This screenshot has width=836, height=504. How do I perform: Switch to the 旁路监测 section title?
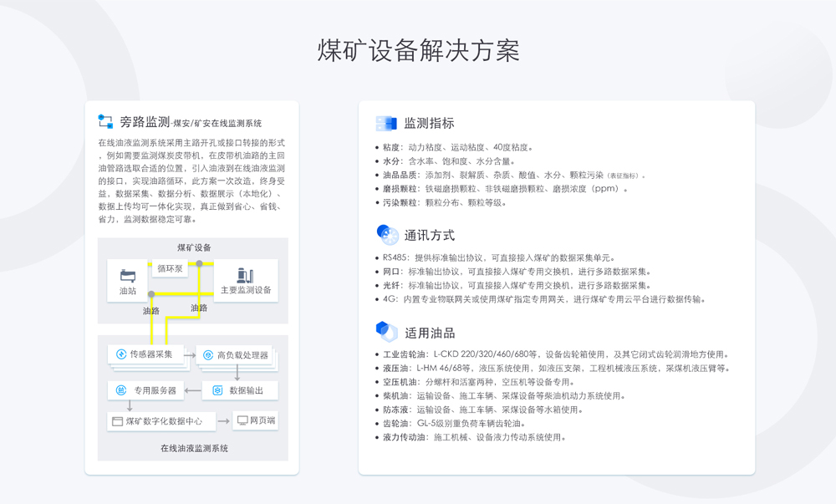(x=146, y=120)
